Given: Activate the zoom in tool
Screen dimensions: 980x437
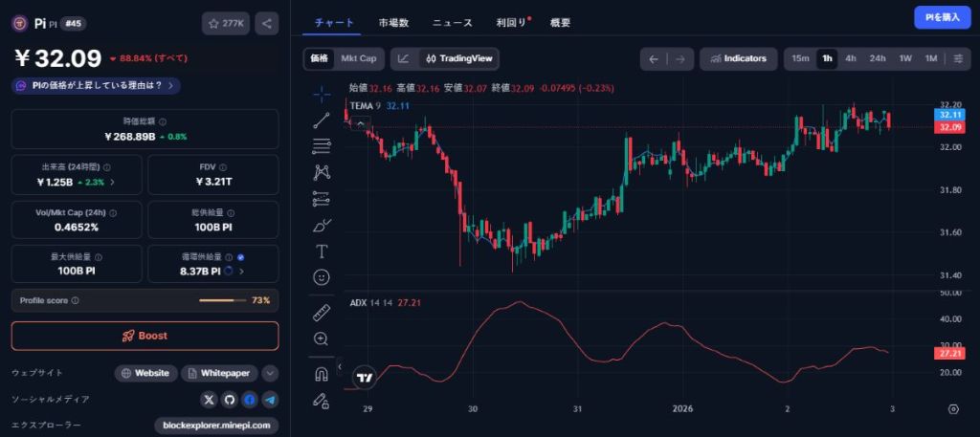Looking at the screenshot, I should pos(322,339).
